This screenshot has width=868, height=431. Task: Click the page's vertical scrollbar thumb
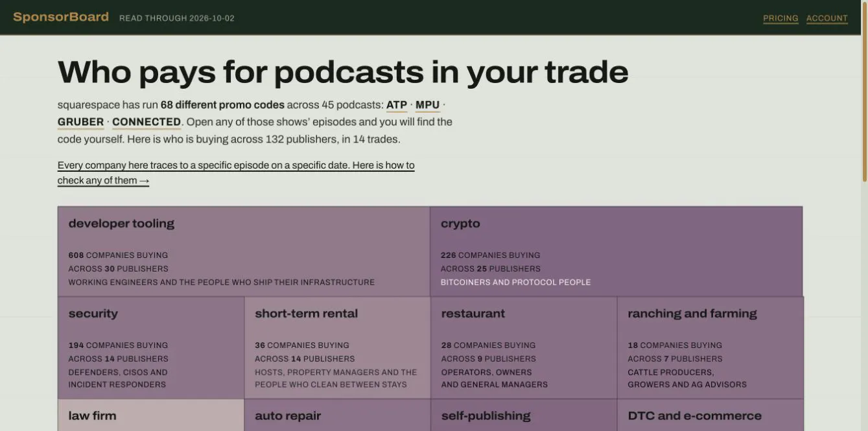(864, 91)
